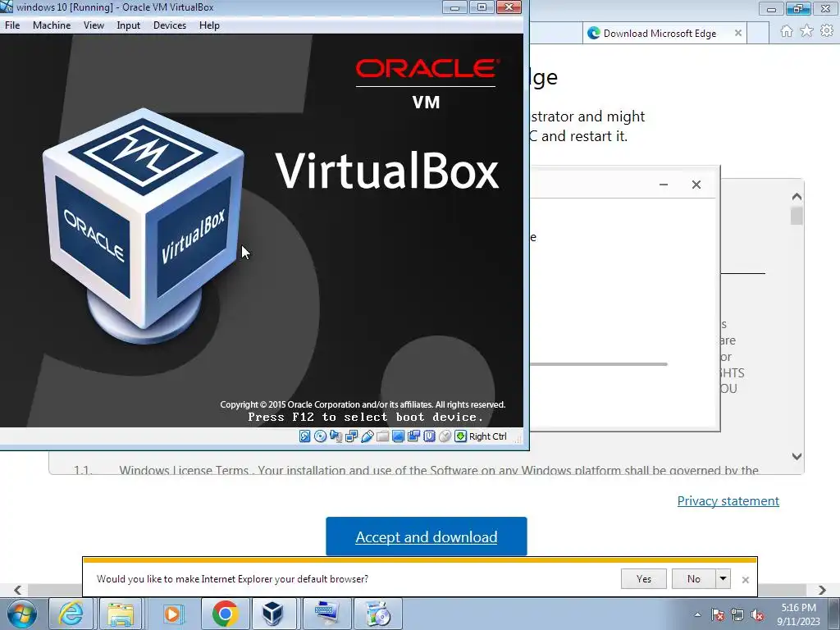Image resolution: width=840 pixels, height=630 pixels.
Task: Close the small installer dialog
Action: (x=696, y=185)
